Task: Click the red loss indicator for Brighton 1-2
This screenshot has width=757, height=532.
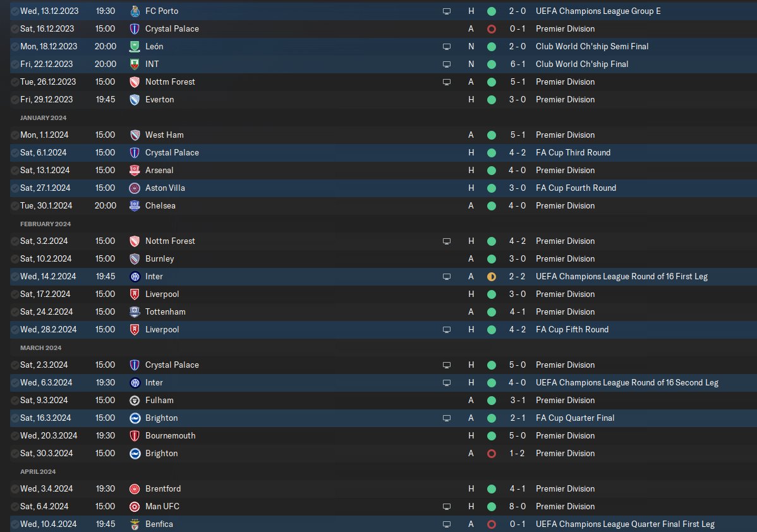Action: click(x=492, y=454)
